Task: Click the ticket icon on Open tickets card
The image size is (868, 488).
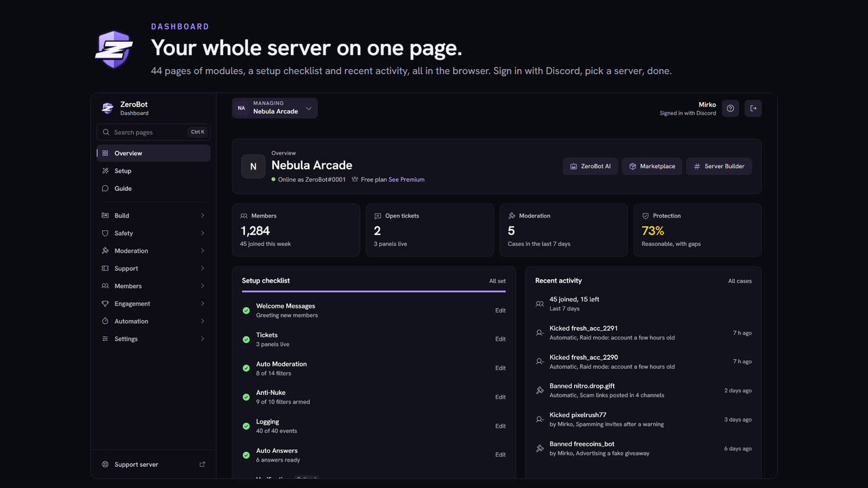Action: click(x=378, y=216)
